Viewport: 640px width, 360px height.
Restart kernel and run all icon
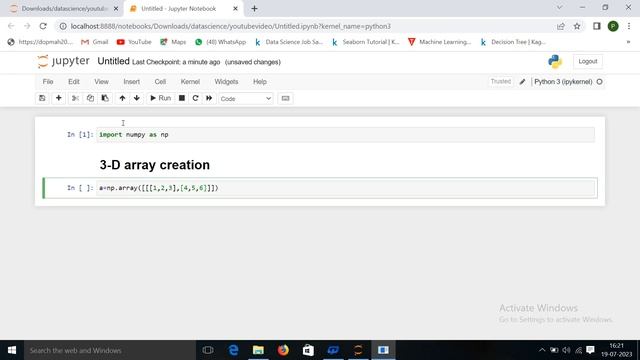tap(209, 98)
